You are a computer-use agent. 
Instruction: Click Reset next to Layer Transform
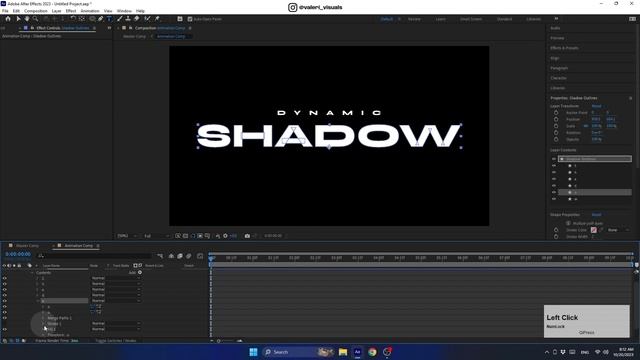596,106
